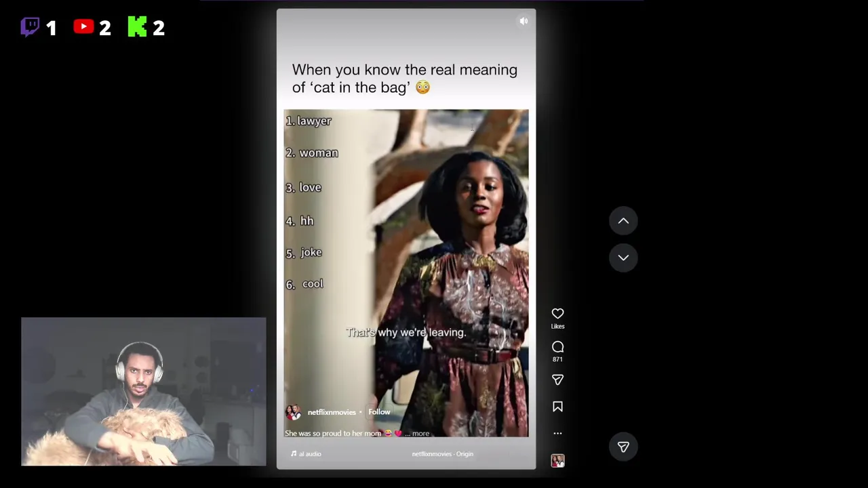Go to previous reel with up chevron
Viewport: 868px width, 488px height.
coord(623,221)
